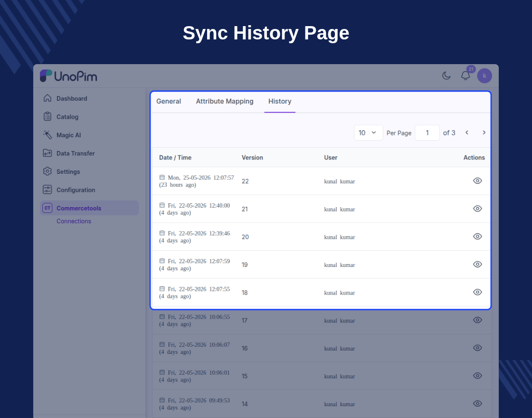Click calendar icon in version 14 row

[162, 399]
